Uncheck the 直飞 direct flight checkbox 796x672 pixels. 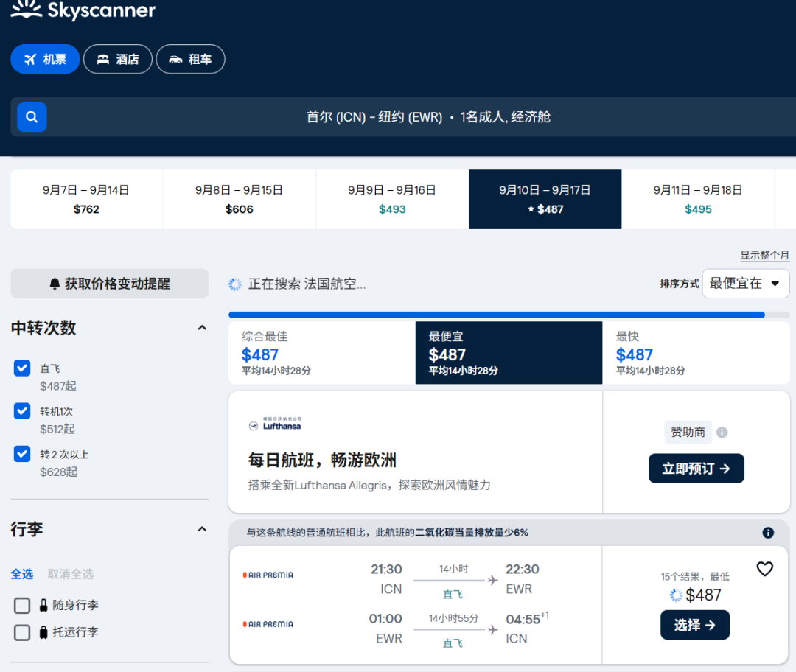click(x=22, y=368)
